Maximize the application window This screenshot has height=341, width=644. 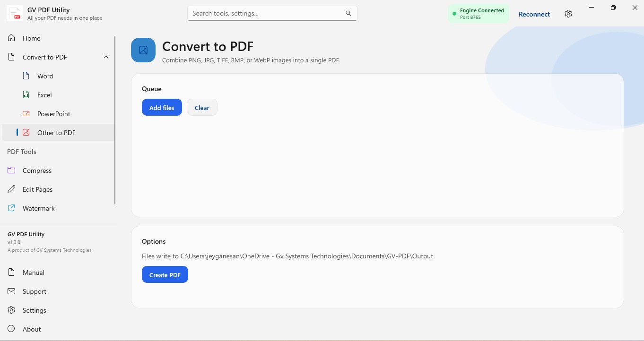click(613, 8)
